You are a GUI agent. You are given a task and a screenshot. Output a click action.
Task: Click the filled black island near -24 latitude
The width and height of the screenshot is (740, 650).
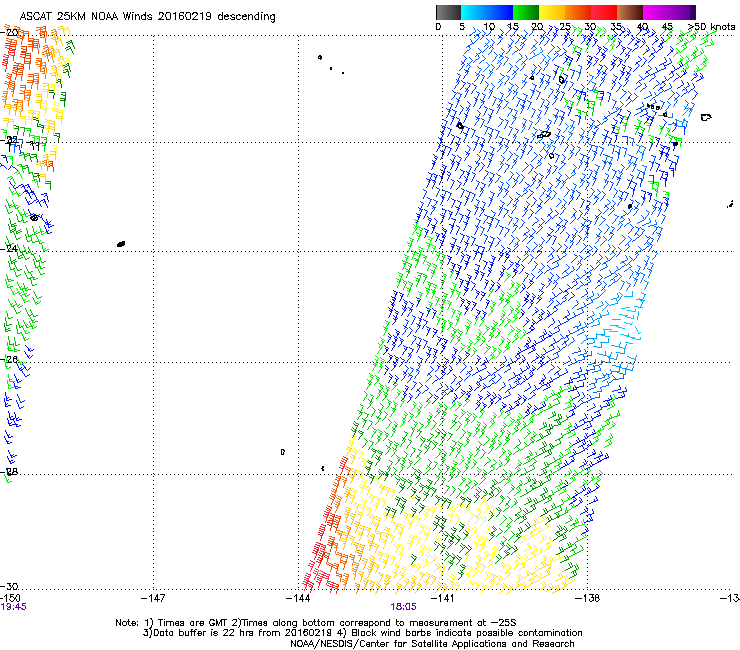[121, 244]
